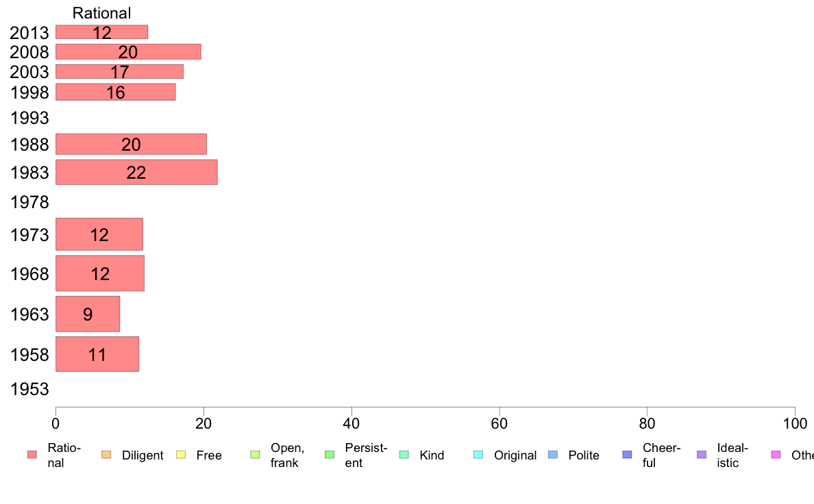The width and height of the screenshot is (814, 504).
Task: Select the Diligent legend swatch
Action: pyautogui.click(x=106, y=455)
